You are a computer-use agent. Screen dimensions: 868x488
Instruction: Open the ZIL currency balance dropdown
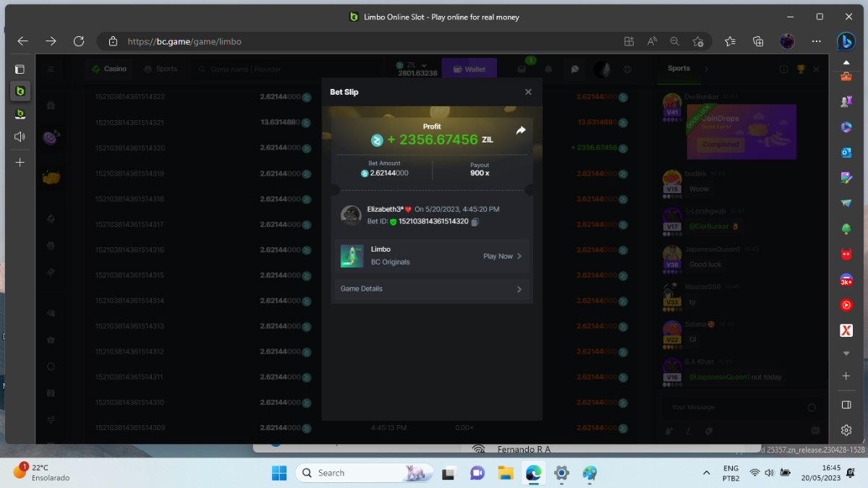(417, 69)
